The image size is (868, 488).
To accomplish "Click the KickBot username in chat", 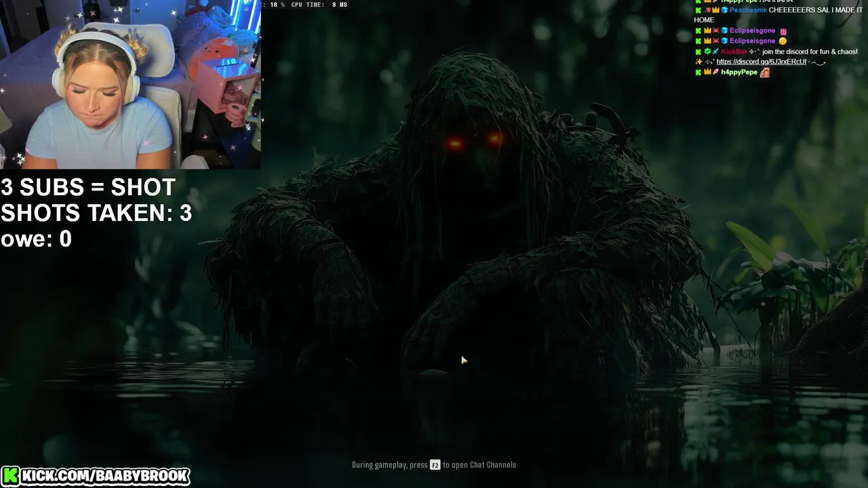I will click(734, 52).
